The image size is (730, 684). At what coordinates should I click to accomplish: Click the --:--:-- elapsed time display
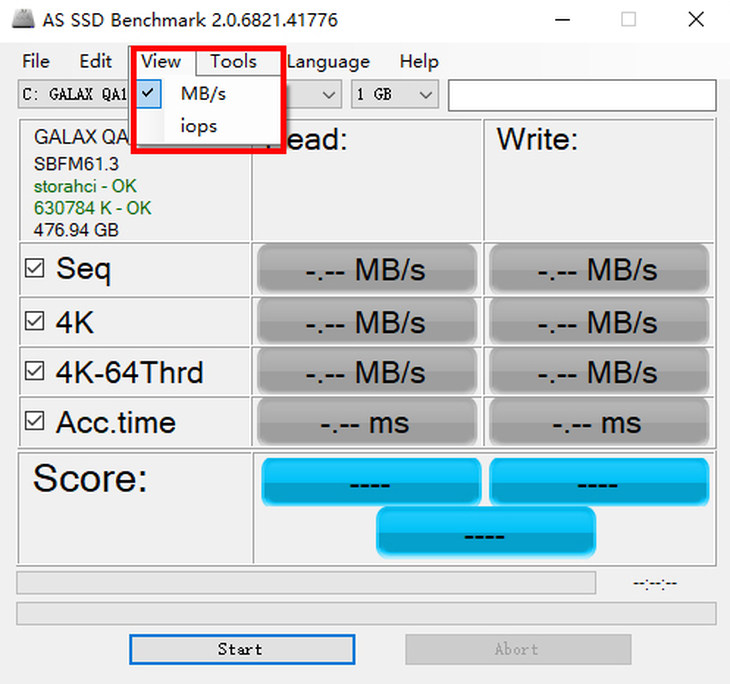coord(655,583)
